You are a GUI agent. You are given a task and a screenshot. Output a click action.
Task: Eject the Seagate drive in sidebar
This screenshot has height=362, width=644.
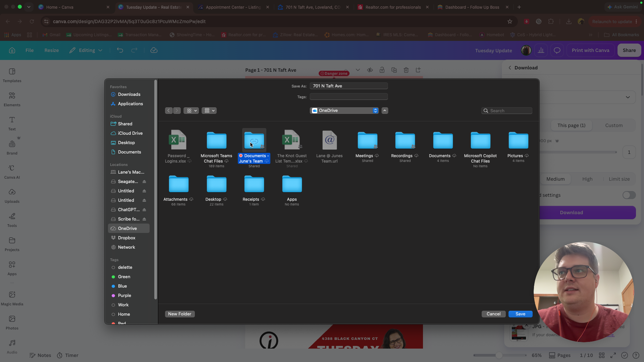(144, 182)
